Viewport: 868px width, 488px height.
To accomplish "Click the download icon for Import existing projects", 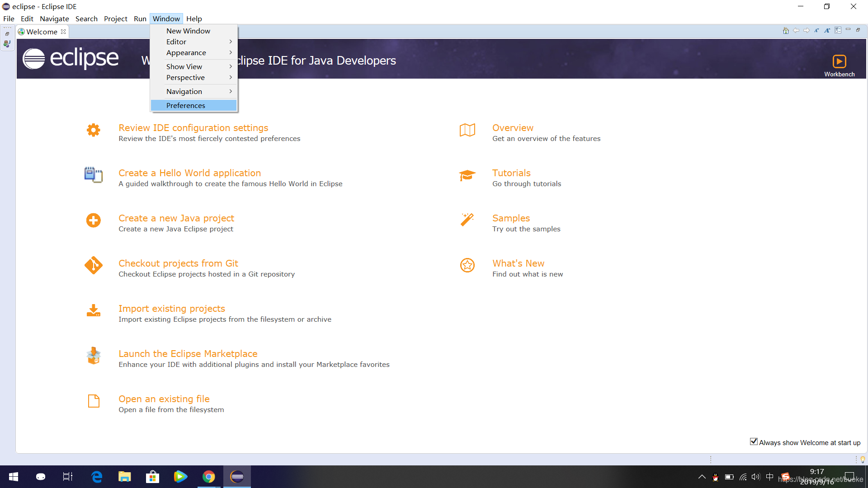I will tap(94, 310).
